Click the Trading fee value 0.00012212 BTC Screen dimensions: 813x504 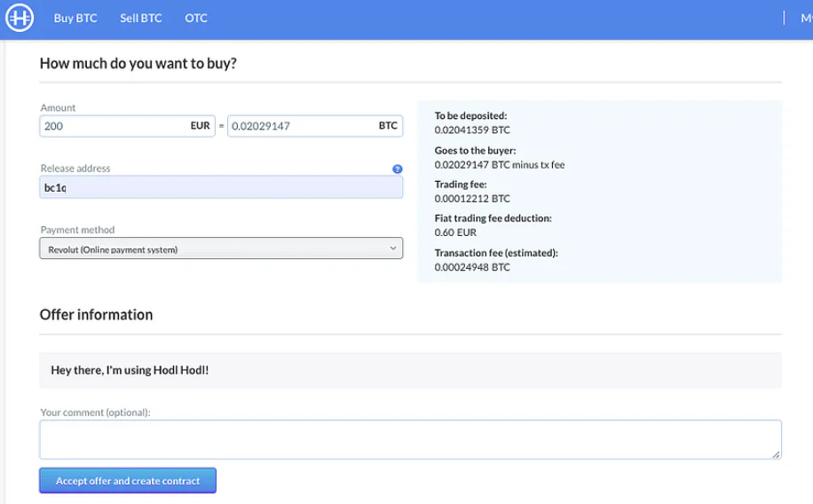pos(472,199)
